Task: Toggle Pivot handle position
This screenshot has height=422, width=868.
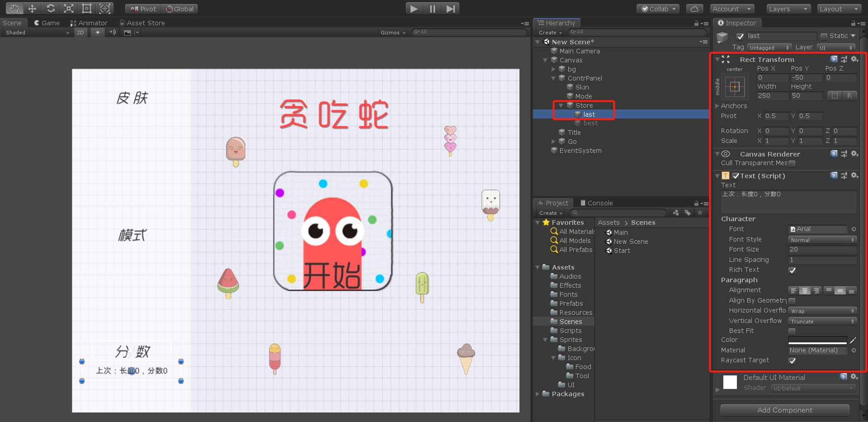Action: (x=143, y=9)
